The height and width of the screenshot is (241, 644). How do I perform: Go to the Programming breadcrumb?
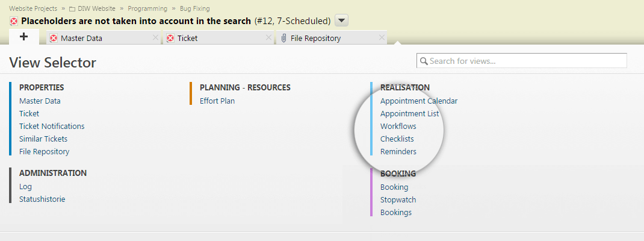(147, 8)
